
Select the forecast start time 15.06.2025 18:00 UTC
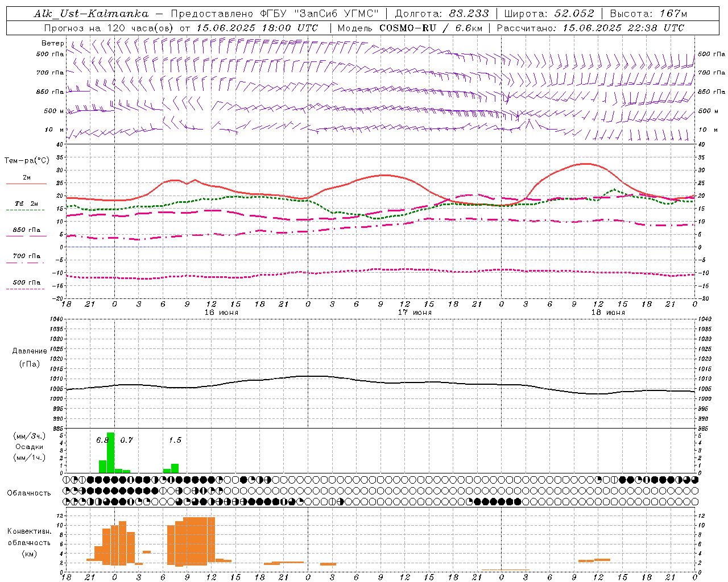(x=257, y=28)
